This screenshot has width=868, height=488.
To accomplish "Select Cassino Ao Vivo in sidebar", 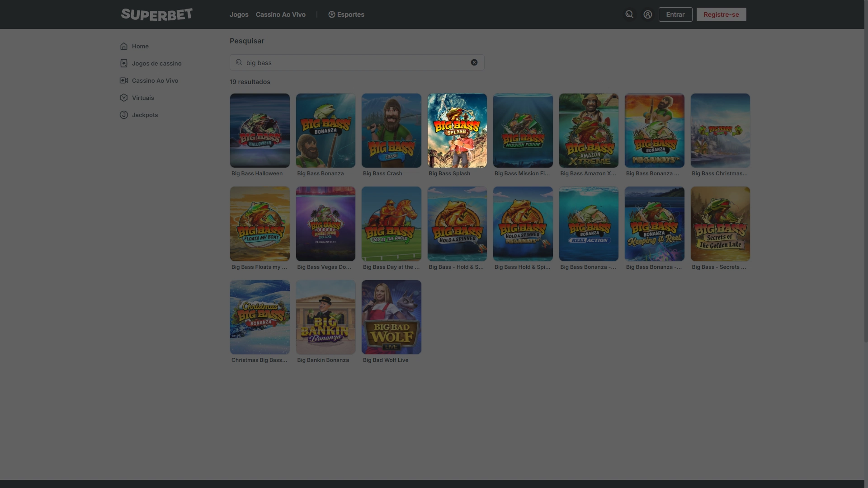I will pos(155,80).
